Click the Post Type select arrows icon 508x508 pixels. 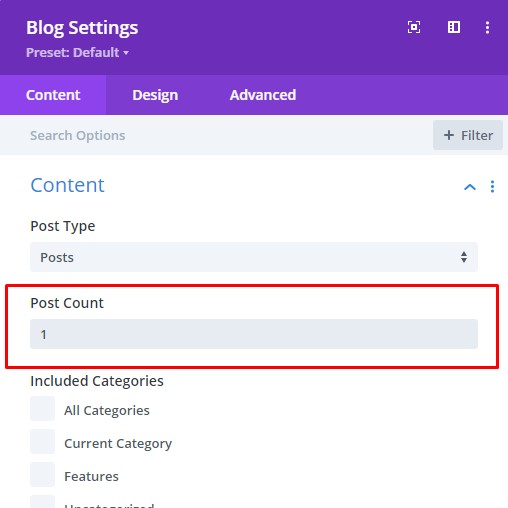(464, 257)
